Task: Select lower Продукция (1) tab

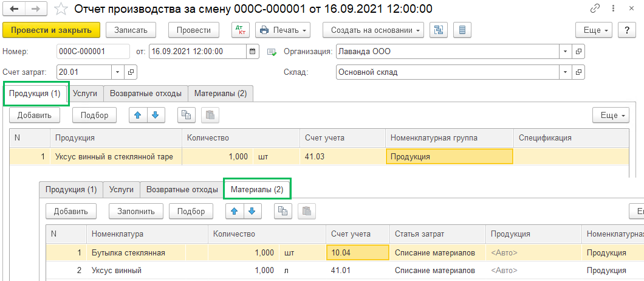Action: coord(71,190)
